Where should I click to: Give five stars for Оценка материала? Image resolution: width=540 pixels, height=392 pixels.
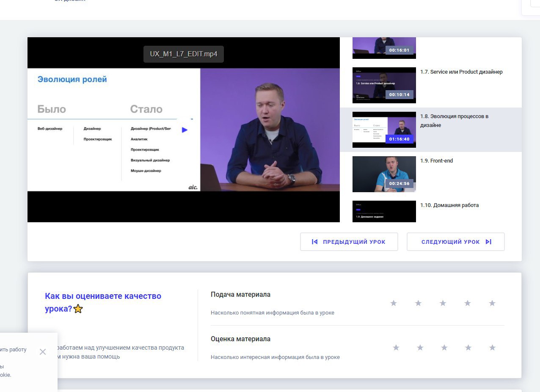492,348
